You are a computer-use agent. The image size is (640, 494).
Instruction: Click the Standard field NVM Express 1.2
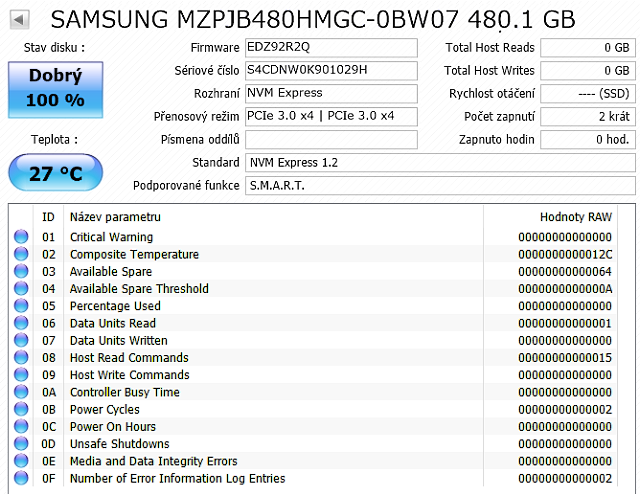(440, 162)
